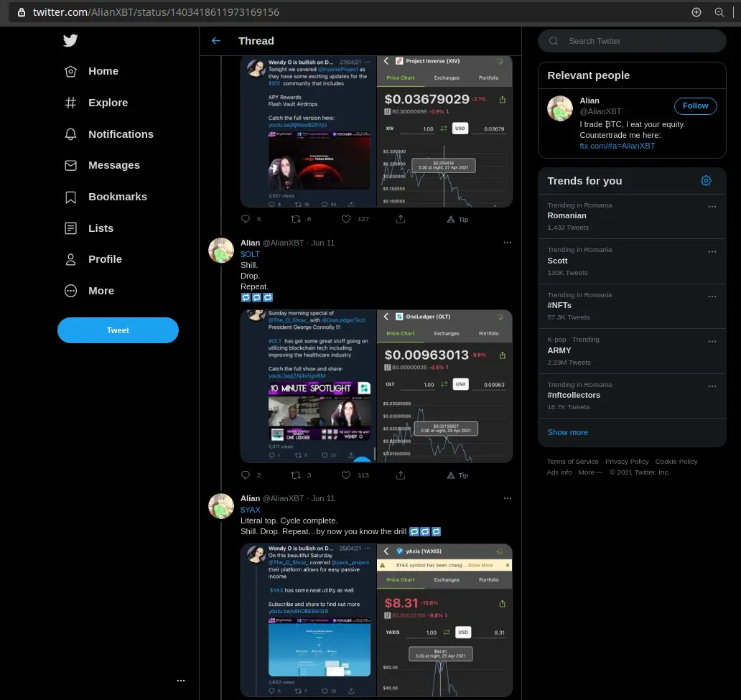Click the address bar lock icon
This screenshot has height=700, width=741.
(22, 12)
